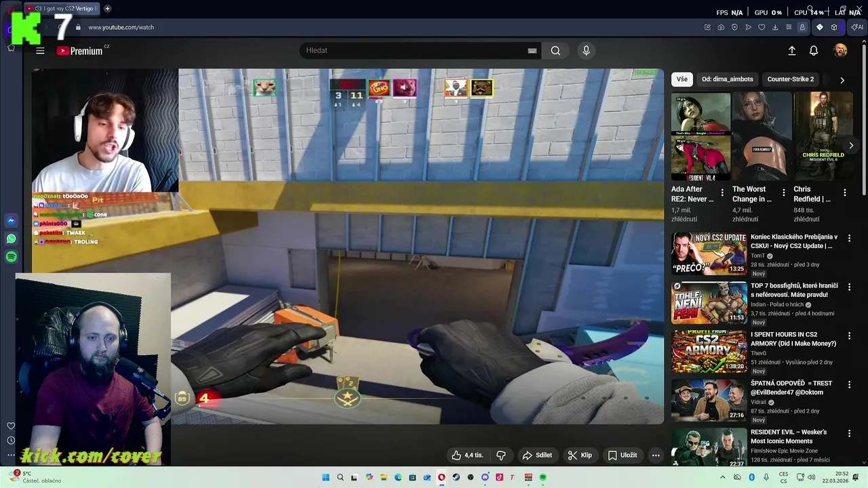Click the Sdílet share button
This screenshot has width=868, height=488.
537,455
